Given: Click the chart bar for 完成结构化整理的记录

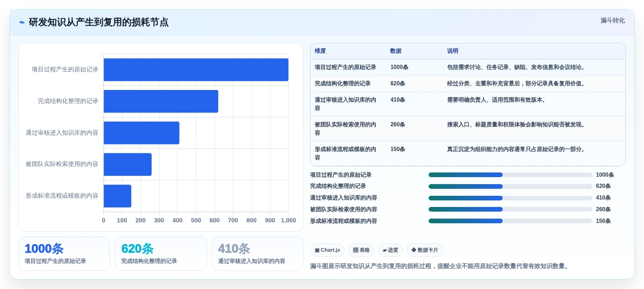Looking at the screenshot, I should [161, 101].
